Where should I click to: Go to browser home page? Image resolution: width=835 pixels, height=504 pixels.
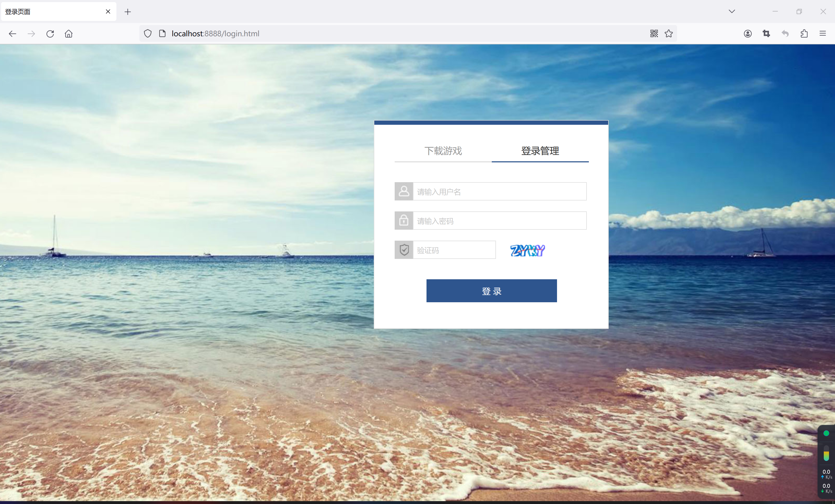(x=69, y=34)
